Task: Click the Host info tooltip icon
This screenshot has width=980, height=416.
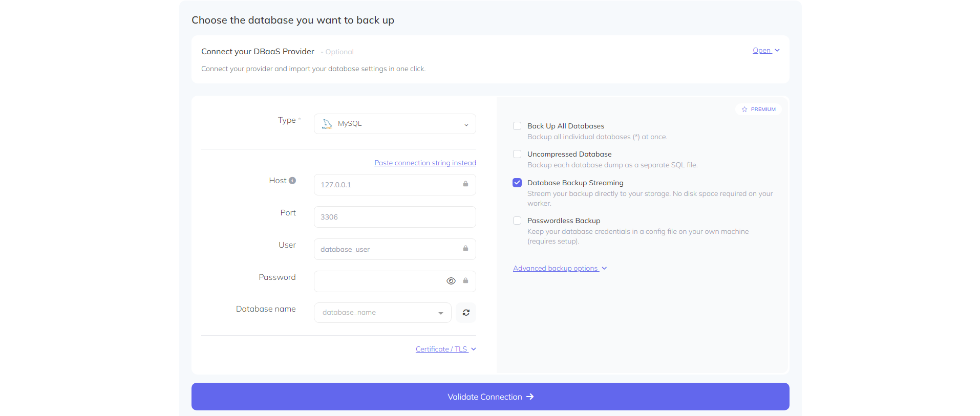Action: point(292,181)
